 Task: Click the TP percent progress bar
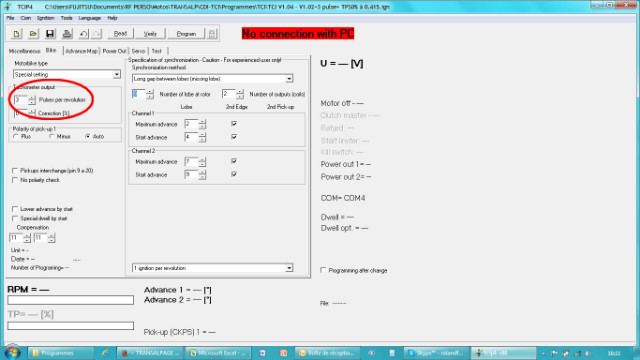(71, 326)
